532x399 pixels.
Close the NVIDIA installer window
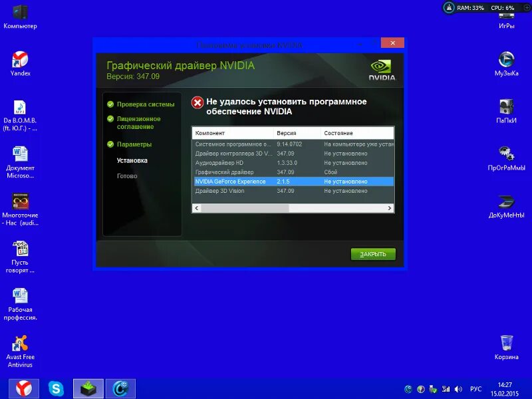392,43
